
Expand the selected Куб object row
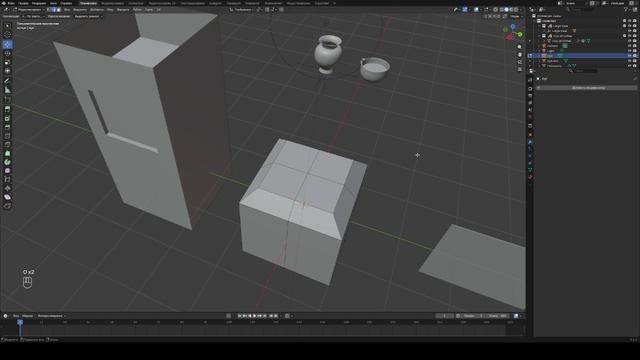click(540, 56)
